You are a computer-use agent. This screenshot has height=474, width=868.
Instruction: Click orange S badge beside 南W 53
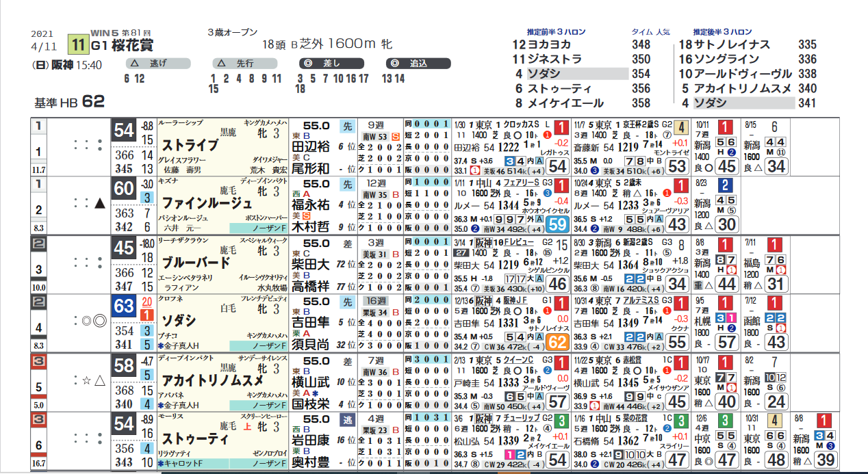[395, 136]
